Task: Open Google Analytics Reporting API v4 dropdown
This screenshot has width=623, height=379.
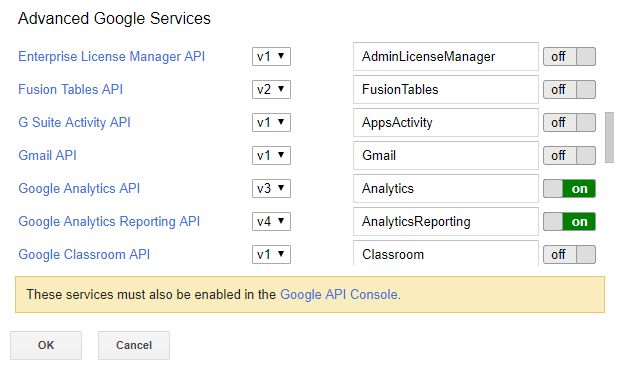Action: 271,221
